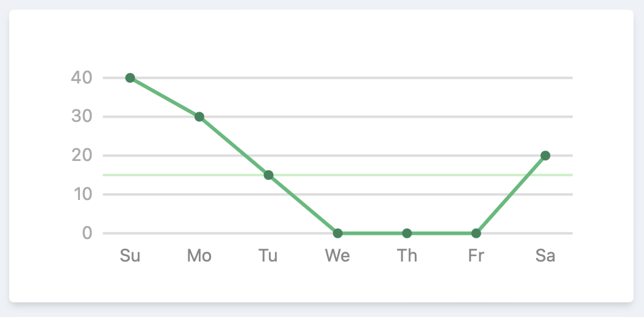Click the Tuesday data point at 15
Viewport: 644px width, 317px height.
tap(268, 175)
